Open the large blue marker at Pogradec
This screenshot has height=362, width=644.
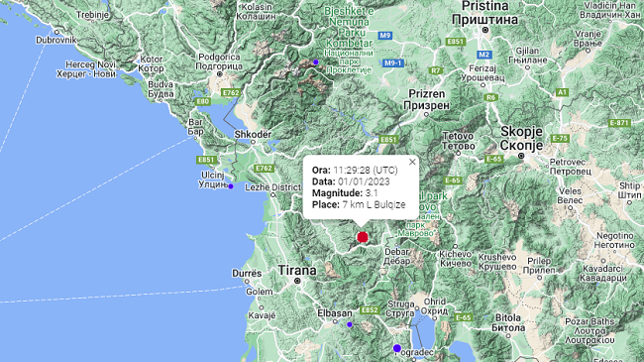pyautogui.click(x=396, y=348)
